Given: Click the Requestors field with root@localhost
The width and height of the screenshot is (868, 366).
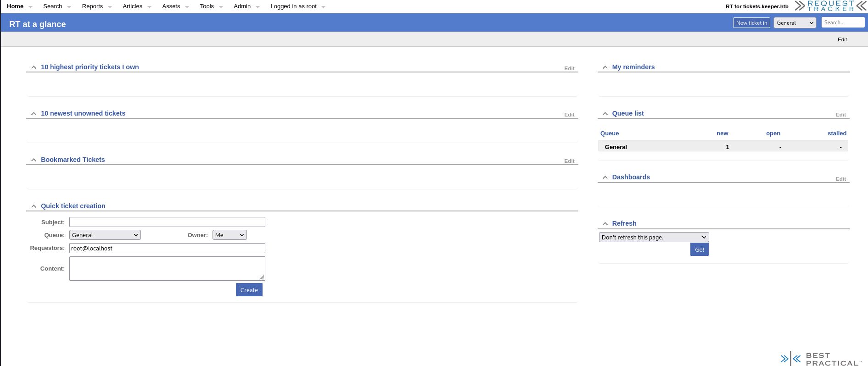Looking at the screenshot, I should (167, 248).
